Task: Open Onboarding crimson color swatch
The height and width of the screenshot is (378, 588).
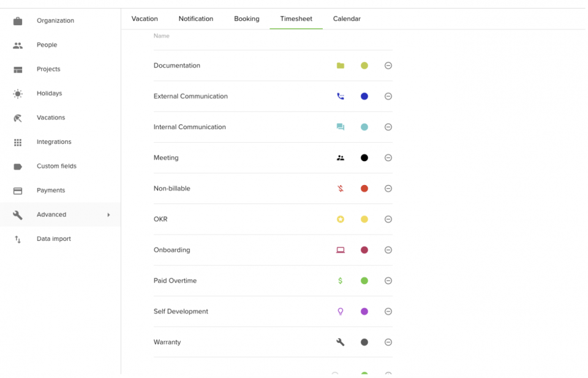Action: click(364, 250)
